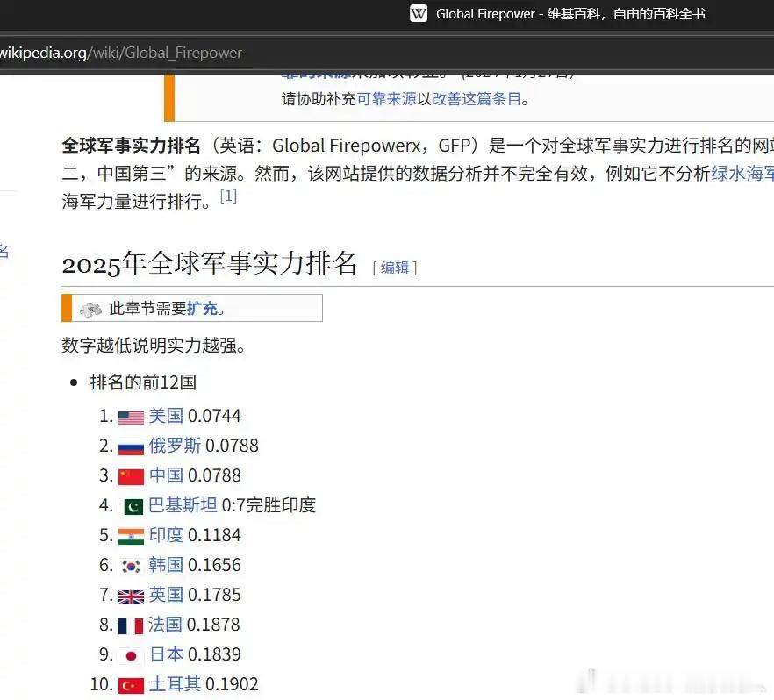Click the score 0.1656
774x700 pixels.
[214, 565]
